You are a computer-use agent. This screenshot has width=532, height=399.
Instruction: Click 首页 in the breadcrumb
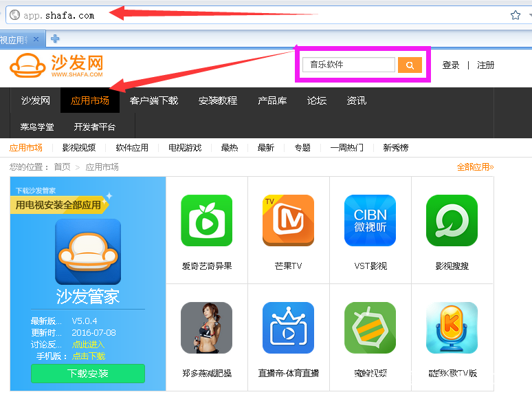pos(62,167)
